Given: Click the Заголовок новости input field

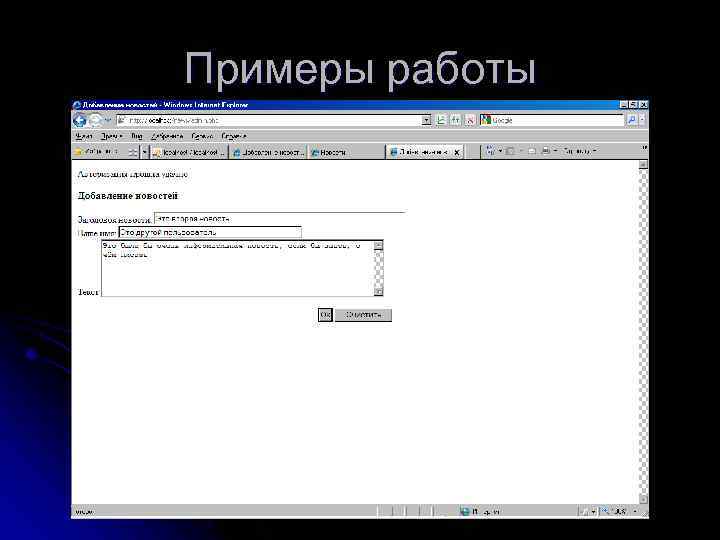Looking at the screenshot, I should pos(280,219).
